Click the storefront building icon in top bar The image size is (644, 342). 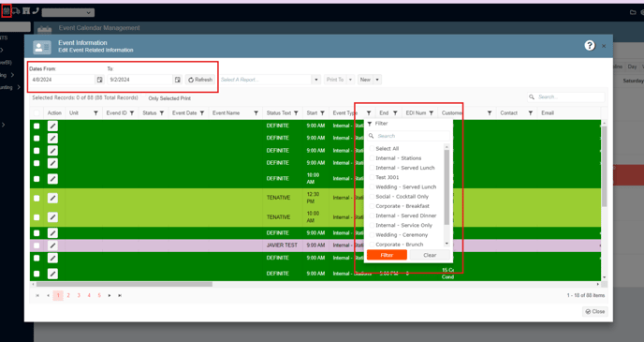(26, 10)
